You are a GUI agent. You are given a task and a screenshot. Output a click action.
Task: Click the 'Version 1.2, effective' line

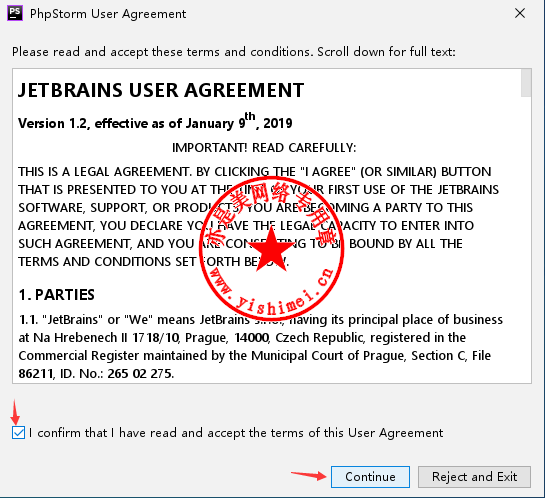pyautogui.click(x=155, y=122)
